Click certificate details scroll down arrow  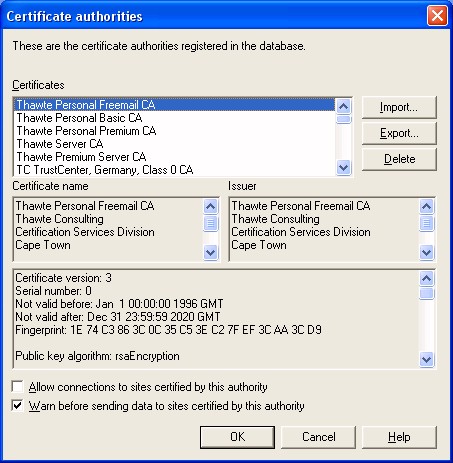[x=427, y=359]
